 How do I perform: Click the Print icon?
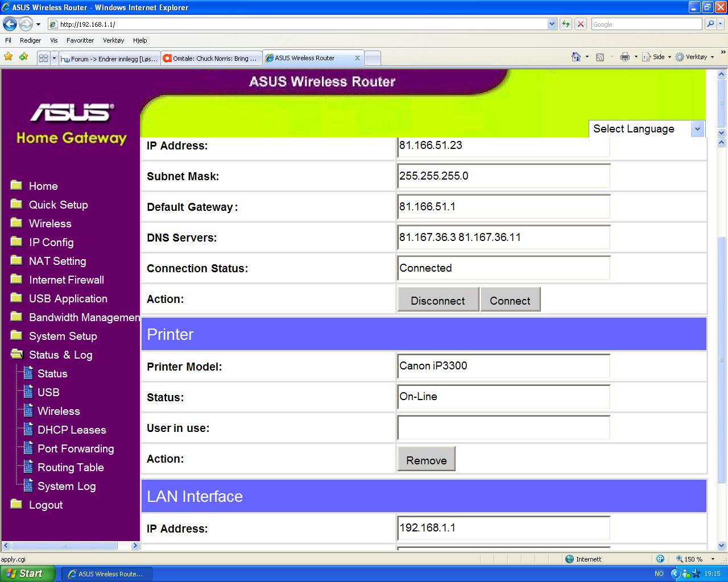[x=625, y=57]
